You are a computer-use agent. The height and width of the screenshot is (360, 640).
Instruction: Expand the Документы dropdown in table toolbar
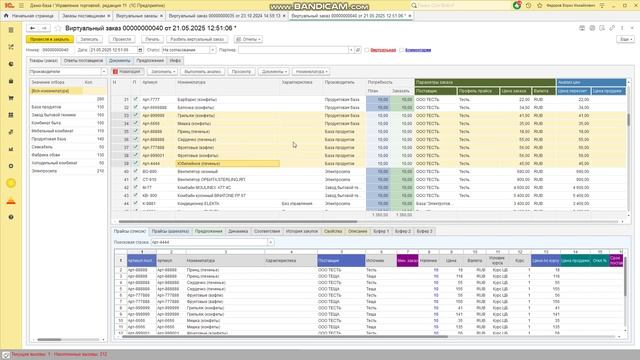(x=274, y=71)
